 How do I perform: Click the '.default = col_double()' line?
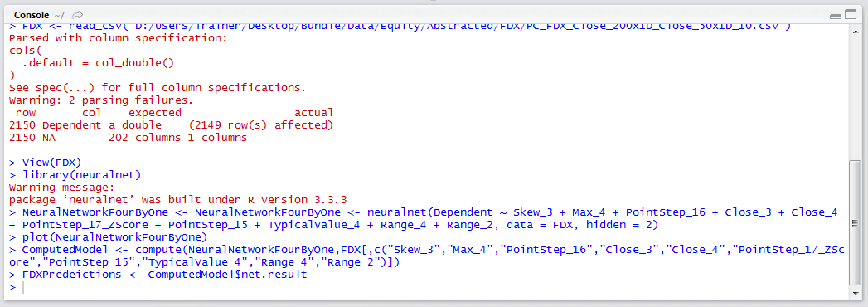pos(98,62)
